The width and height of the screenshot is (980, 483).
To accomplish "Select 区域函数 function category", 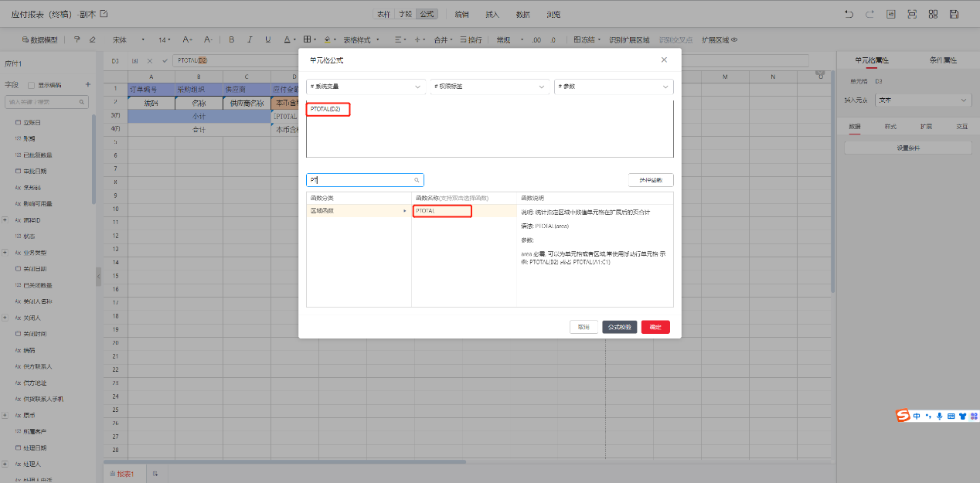I will tap(359, 210).
